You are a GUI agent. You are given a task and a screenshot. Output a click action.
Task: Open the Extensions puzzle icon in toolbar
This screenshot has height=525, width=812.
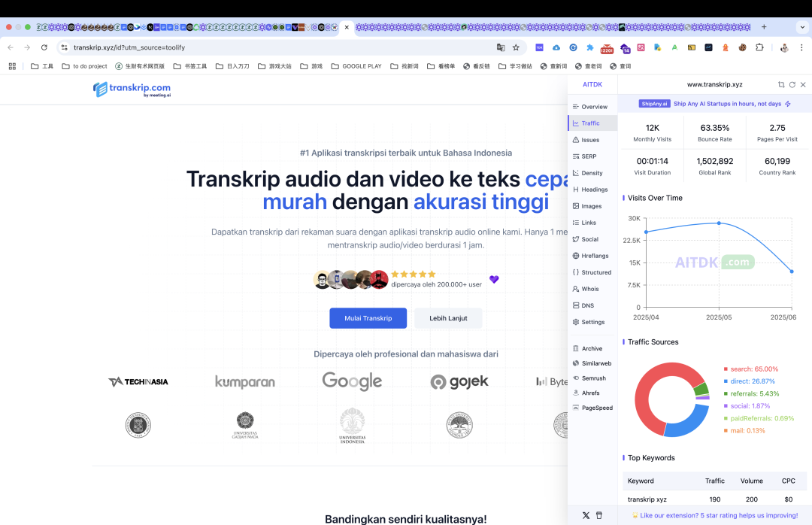click(759, 47)
